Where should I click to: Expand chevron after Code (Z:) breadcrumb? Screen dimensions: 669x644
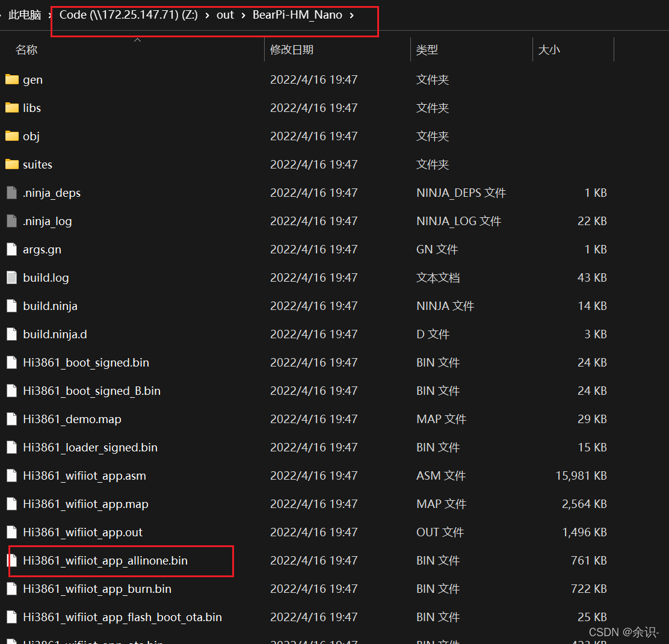click(x=208, y=16)
